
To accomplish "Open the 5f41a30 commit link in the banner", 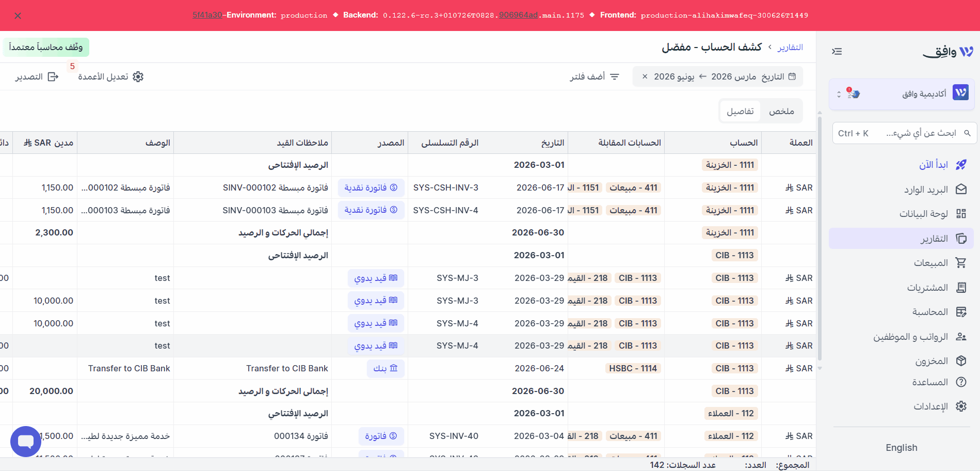I will (x=207, y=15).
